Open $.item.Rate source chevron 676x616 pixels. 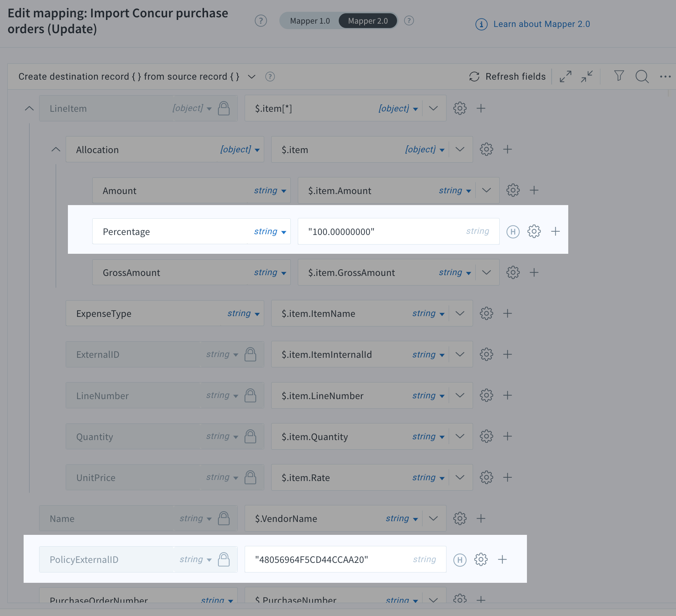point(460,477)
